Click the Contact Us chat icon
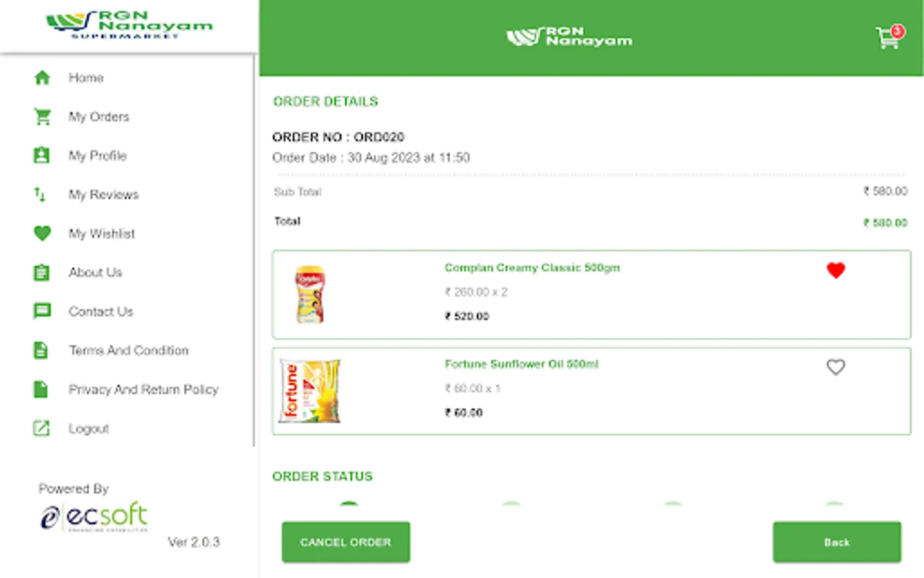 [x=42, y=311]
